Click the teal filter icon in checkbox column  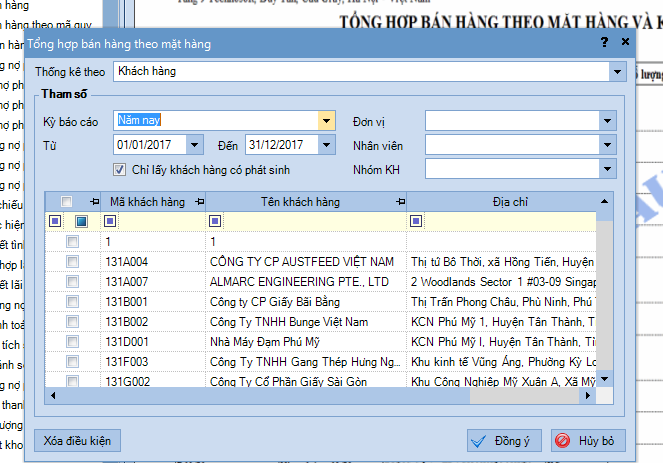click(82, 221)
